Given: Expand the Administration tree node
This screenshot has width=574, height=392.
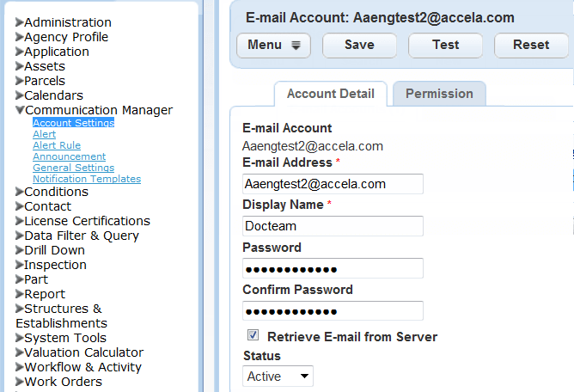Looking at the screenshot, I should coord(20,22).
